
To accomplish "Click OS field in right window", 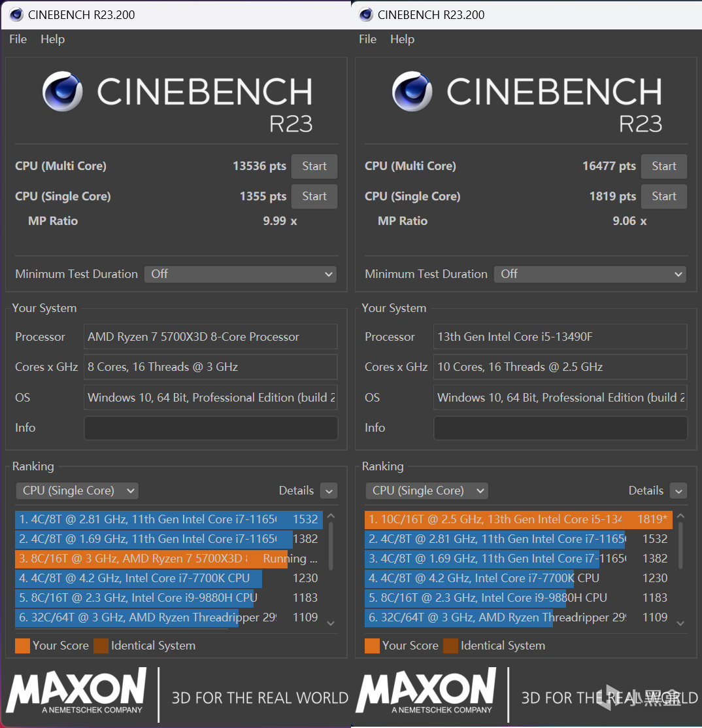I will [x=560, y=398].
